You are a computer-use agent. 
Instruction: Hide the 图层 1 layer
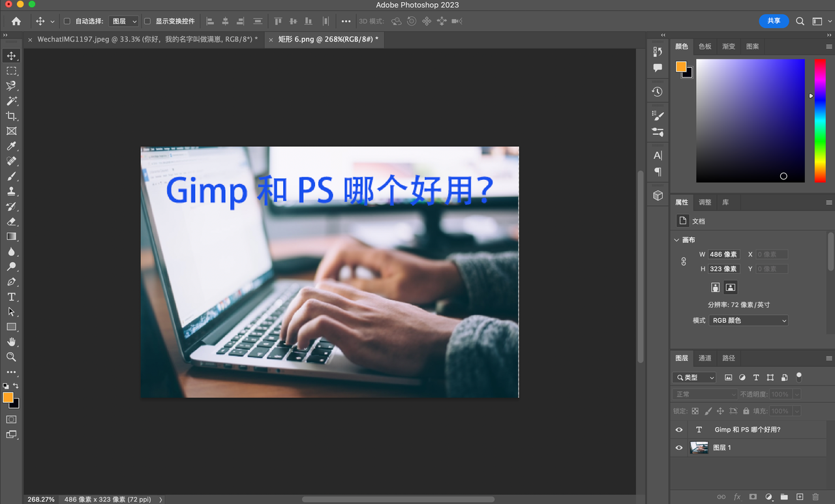(679, 448)
